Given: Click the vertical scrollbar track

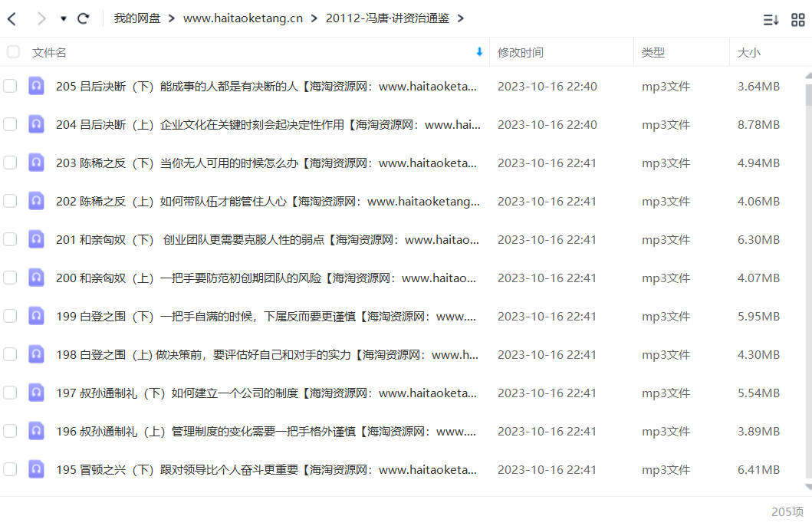Looking at the screenshot, I should pyautogui.click(x=808, y=290).
